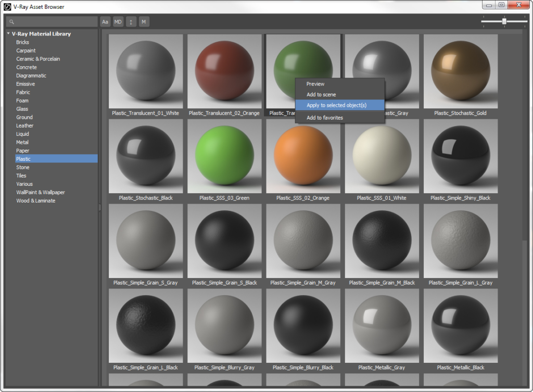Select the highlighted Plastic category
Viewport: 533px width, 392px height.
[x=56, y=159]
